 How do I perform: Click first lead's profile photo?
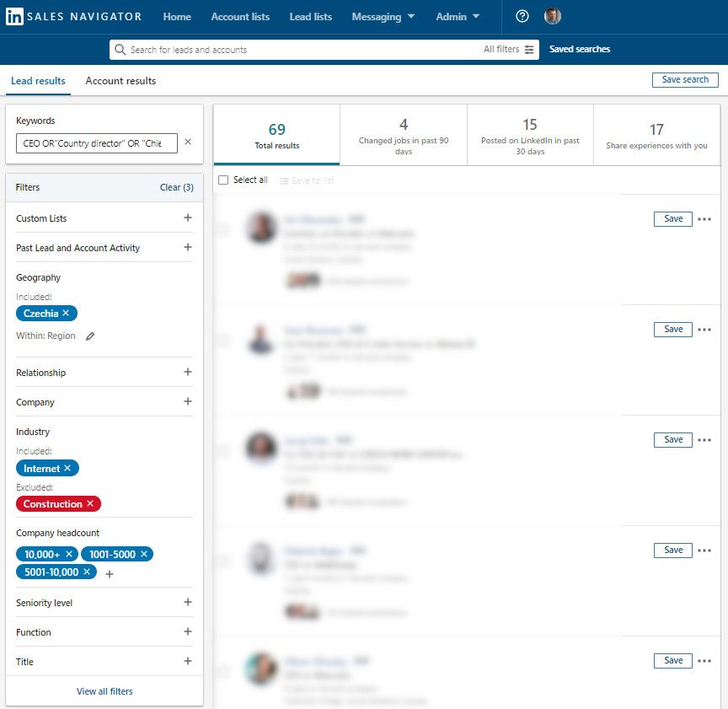coord(261,227)
